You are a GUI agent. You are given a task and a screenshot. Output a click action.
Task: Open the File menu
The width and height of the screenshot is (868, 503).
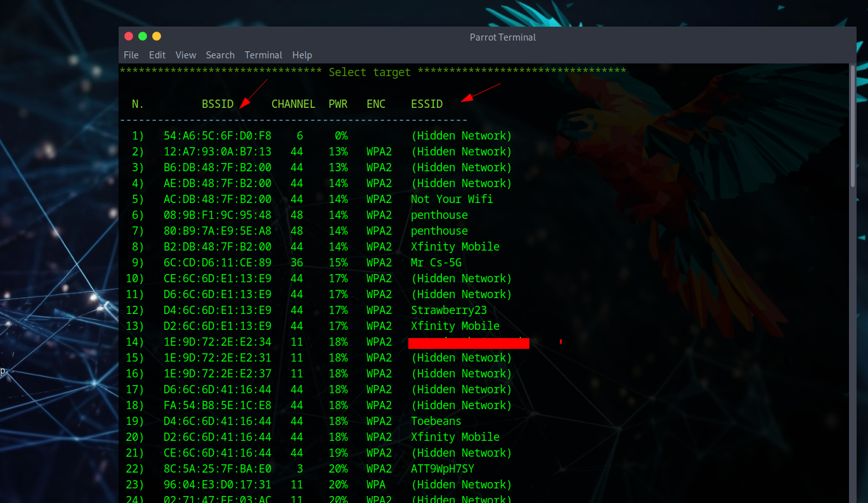coord(131,55)
